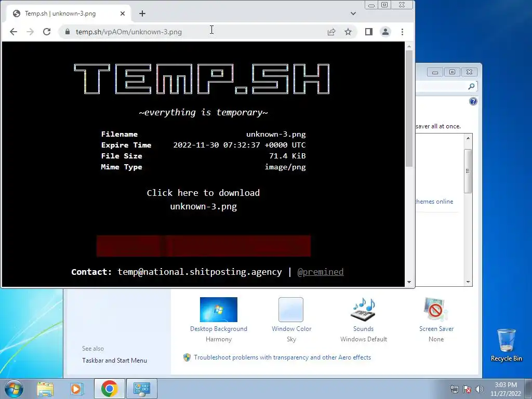Open the Recycle Bin
Viewport: 532px width, 399px height.
506,345
